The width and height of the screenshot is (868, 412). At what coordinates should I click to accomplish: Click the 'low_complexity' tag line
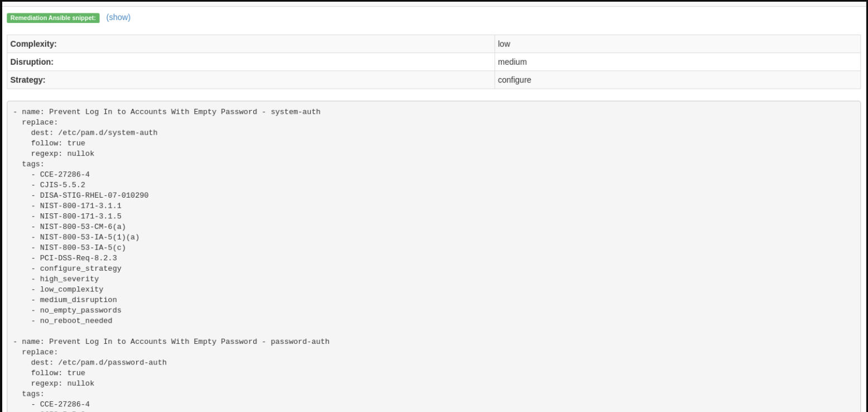point(67,290)
